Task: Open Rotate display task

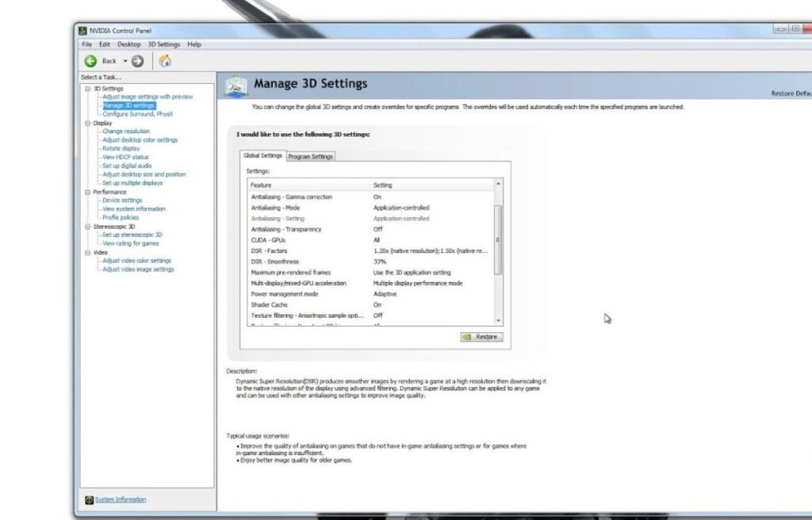Action: click(121, 149)
